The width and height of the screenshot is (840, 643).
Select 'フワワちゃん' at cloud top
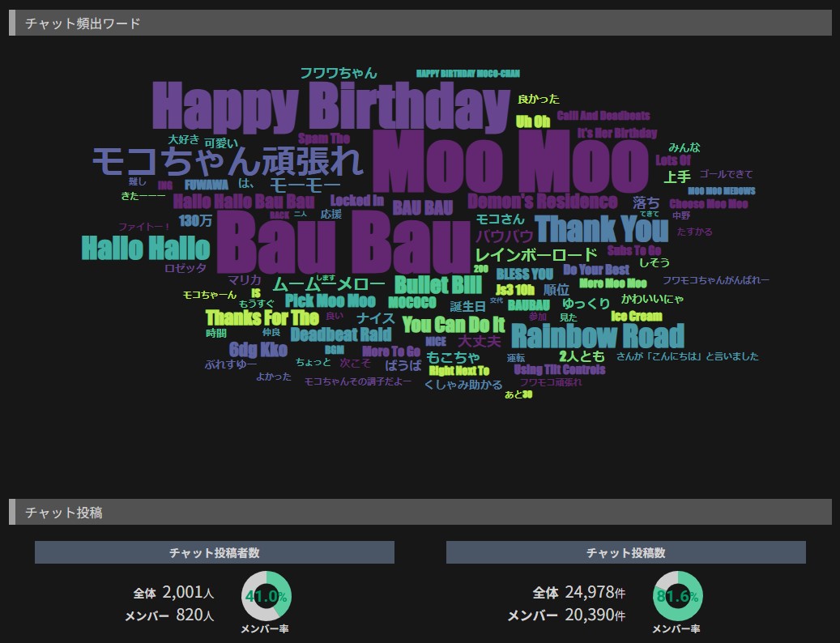(339, 73)
